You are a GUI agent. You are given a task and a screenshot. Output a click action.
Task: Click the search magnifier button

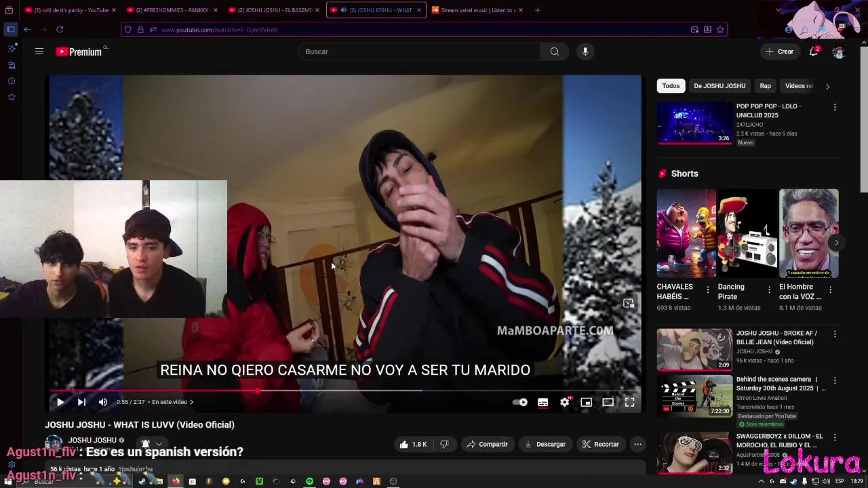tap(555, 52)
